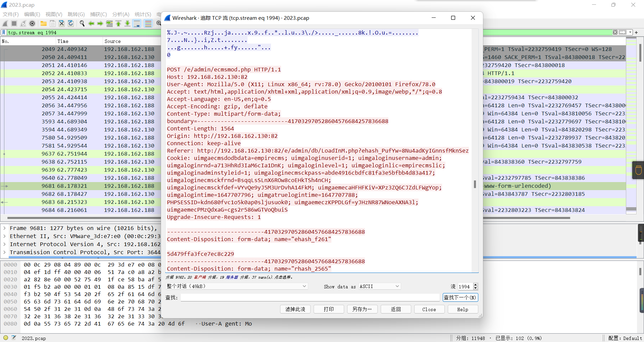Open the Show data as ASCII dropdown
644x342 pixels.
(380, 286)
